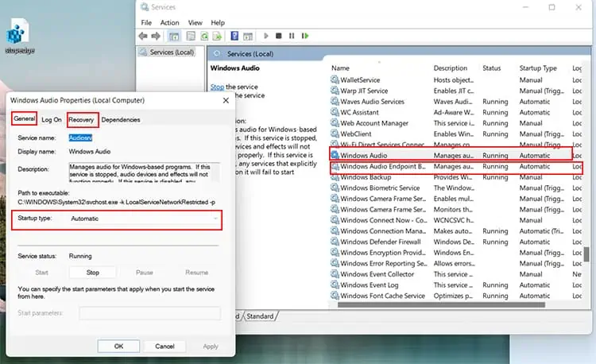This screenshot has height=364, width=596.
Task: Close the Windows Audio Properties dialog
Action: [x=226, y=100]
